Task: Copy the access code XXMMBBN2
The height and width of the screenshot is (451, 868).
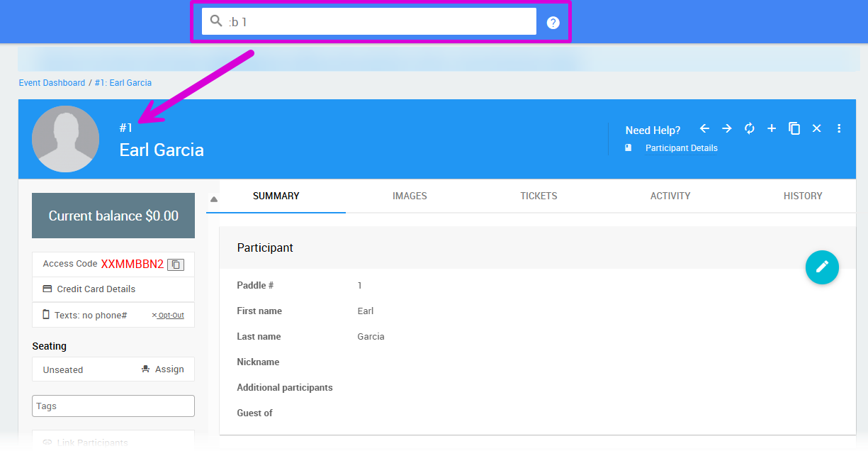Action: pyautogui.click(x=176, y=265)
